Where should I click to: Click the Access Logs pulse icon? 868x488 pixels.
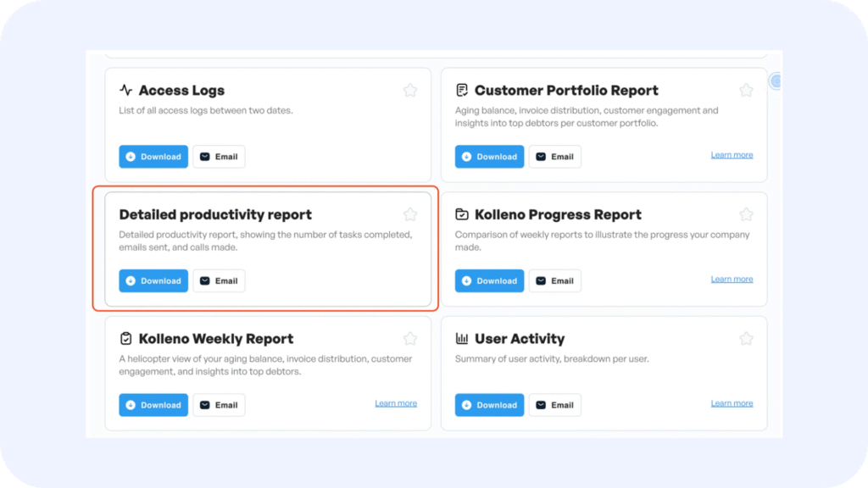click(125, 90)
